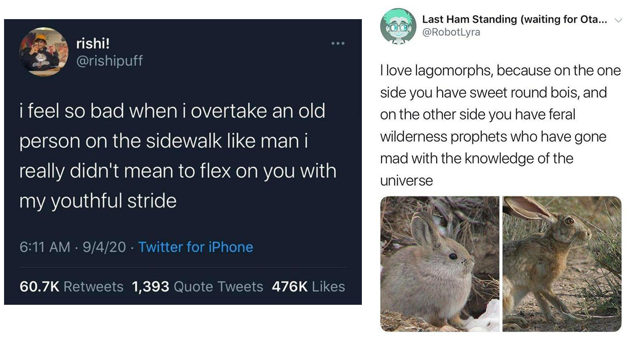Open the @rishipuff handle link

point(109,61)
